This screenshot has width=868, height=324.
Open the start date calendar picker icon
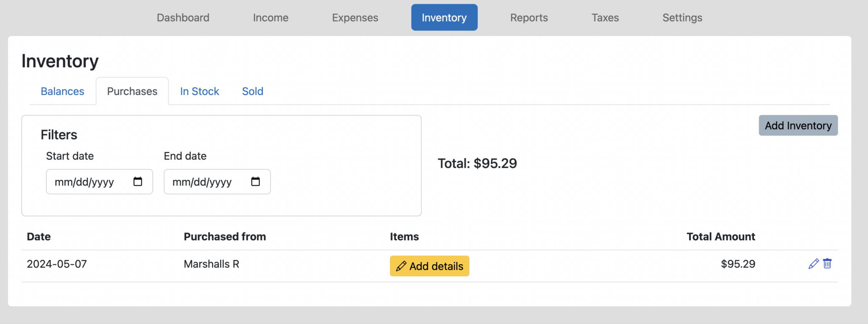pos(137,181)
